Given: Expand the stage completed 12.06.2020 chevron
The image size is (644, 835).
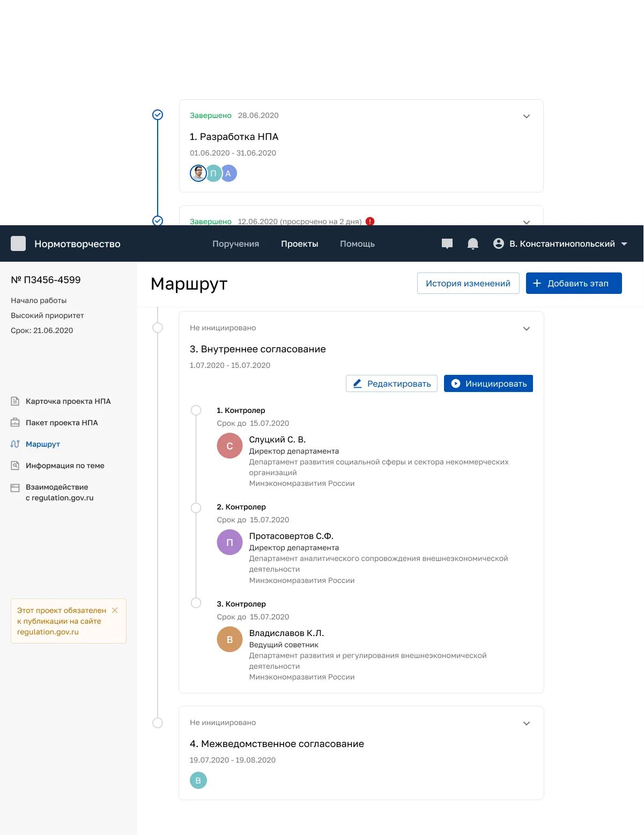Looking at the screenshot, I should [527, 221].
